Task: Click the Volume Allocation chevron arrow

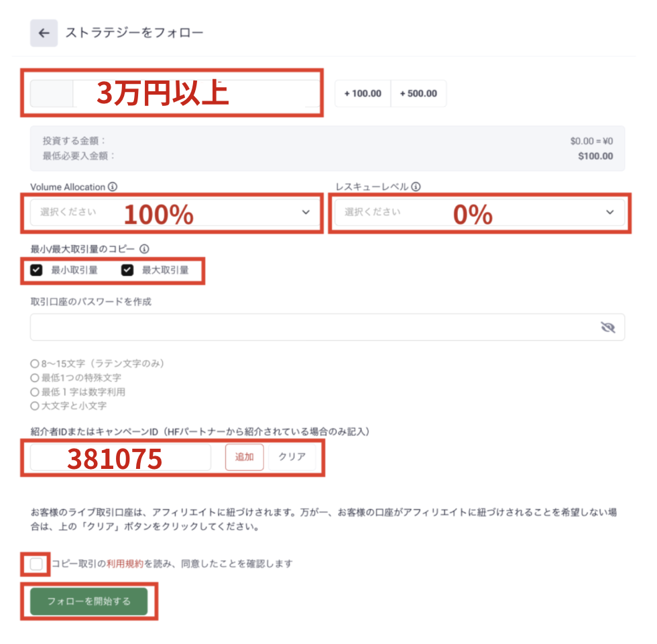Action: tap(306, 212)
